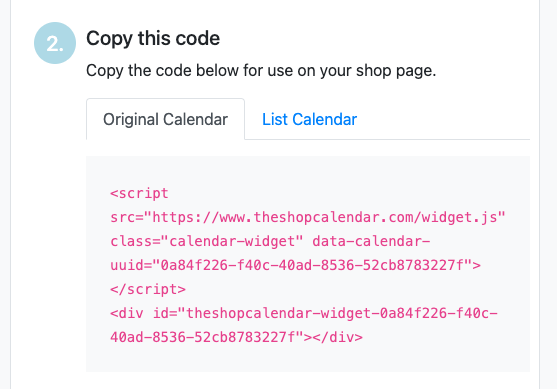The width and height of the screenshot is (557, 389).
Task: Click the class="calendar-widget" attribute text
Action: pyautogui.click(x=207, y=241)
